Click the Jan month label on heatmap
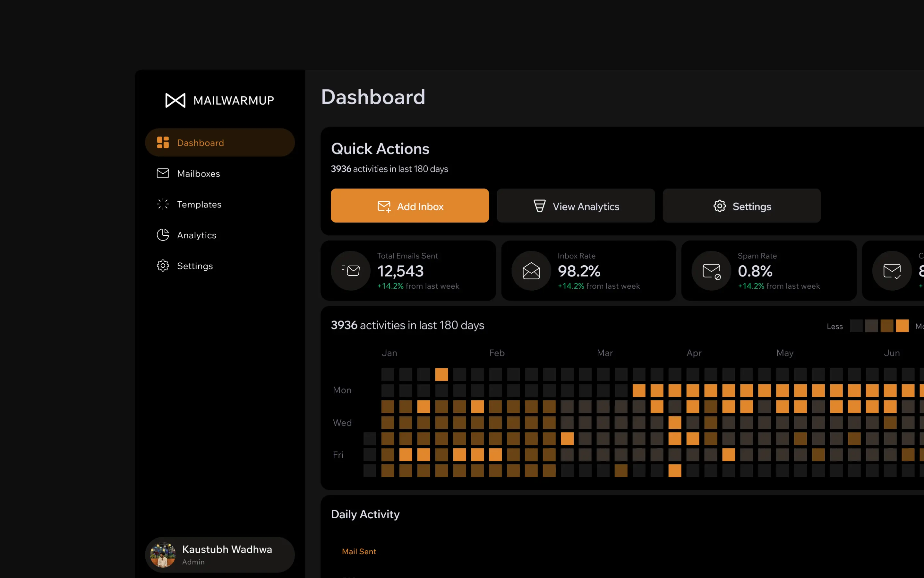This screenshot has height=578, width=924. click(389, 353)
